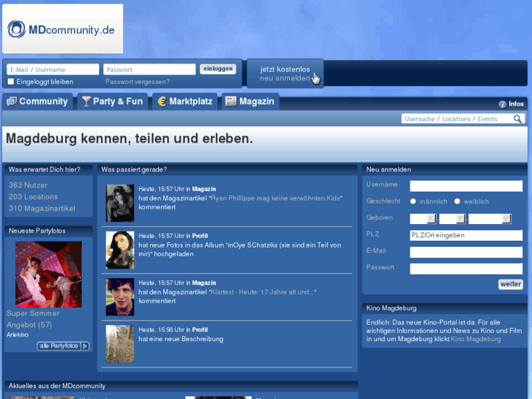Click the Passwort vergessen? link

click(138, 82)
